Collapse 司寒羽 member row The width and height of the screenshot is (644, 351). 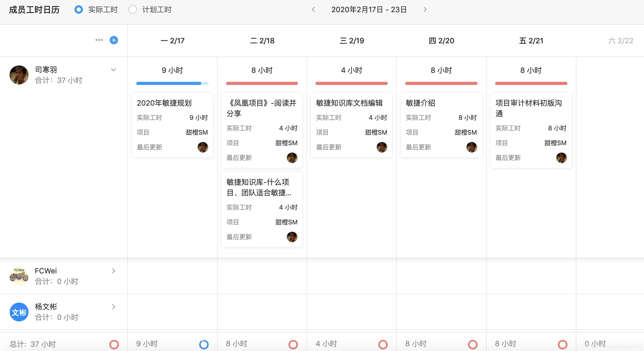click(114, 70)
